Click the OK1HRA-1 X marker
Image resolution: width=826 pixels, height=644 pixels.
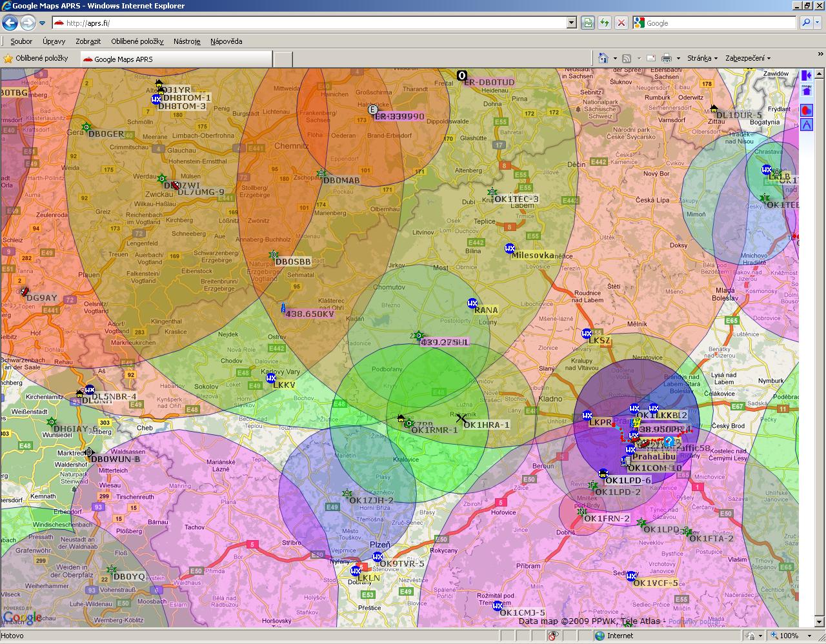click(x=461, y=418)
